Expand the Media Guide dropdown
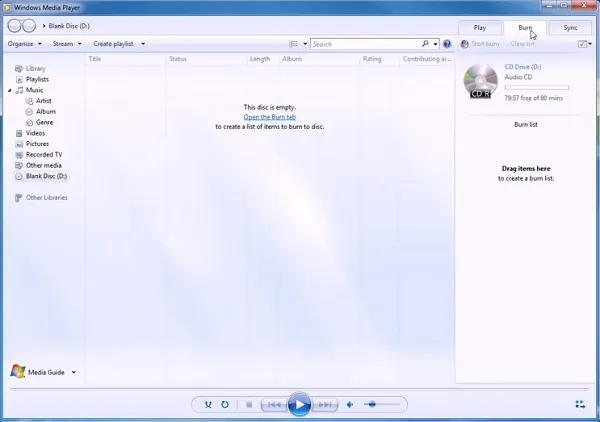 pos(73,372)
